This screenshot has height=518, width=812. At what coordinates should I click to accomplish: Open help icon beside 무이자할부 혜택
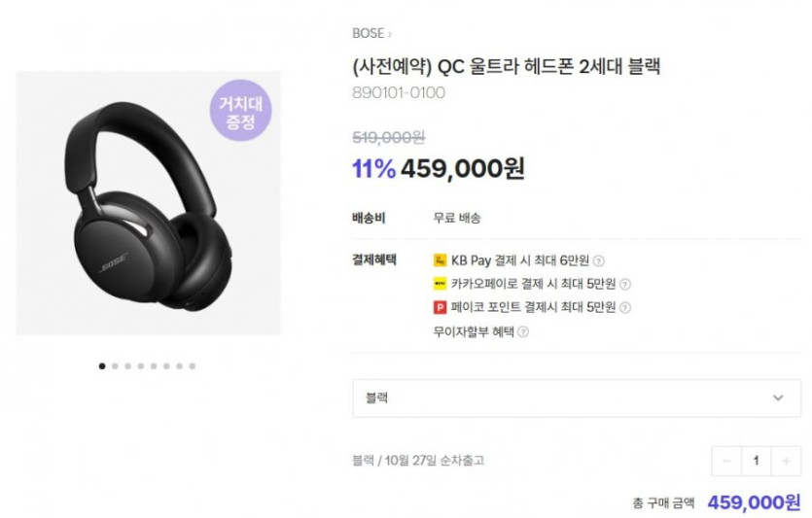(523, 331)
